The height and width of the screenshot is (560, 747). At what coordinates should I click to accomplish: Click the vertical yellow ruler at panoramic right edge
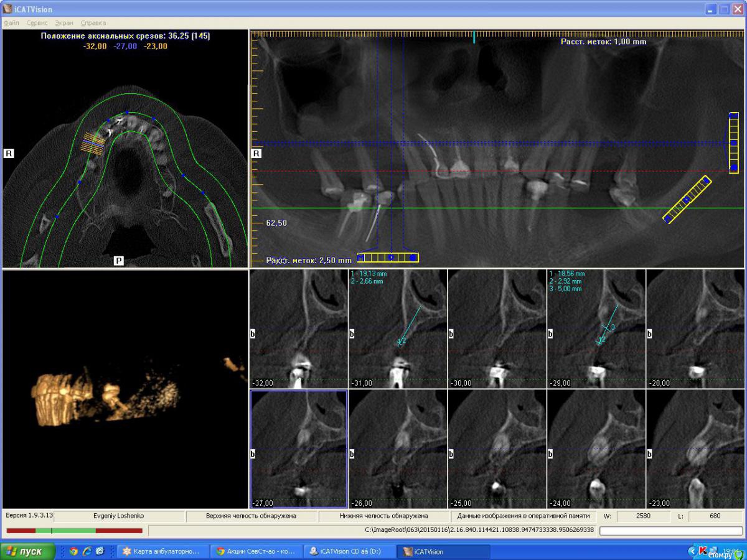[733, 143]
